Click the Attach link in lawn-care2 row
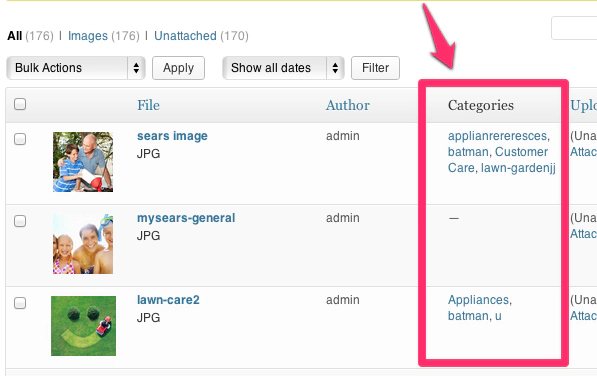597x376 pixels. coord(583,316)
